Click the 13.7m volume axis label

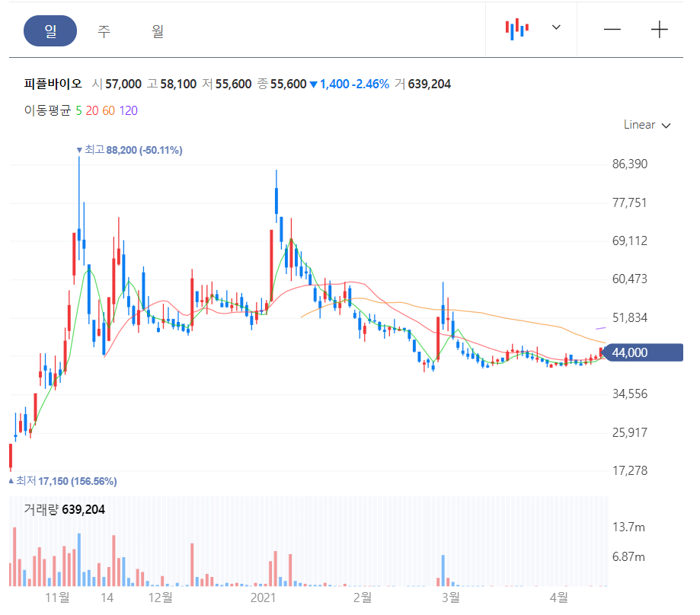tap(628, 527)
